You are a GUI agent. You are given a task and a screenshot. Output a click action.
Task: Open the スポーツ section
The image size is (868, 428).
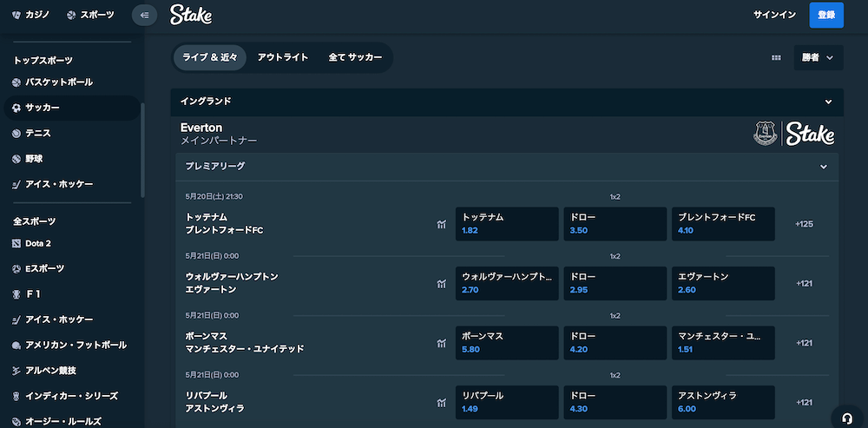pos(90,15)
